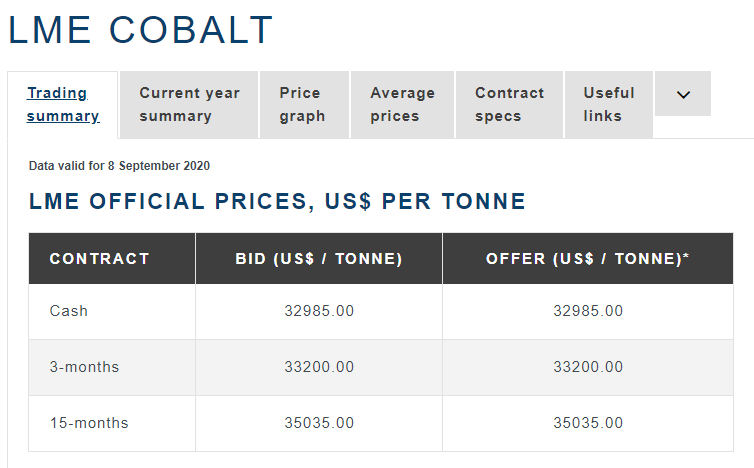This screenshot has width=754, height=468.
Task: Select the 3-months contract row label
Action: pos(84,367)
